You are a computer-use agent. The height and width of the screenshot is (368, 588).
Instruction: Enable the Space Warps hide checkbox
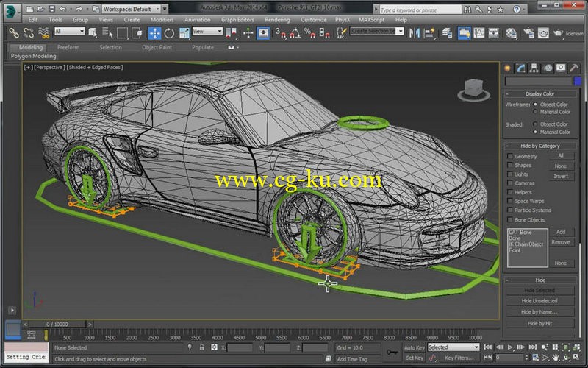tap(510, 201)
